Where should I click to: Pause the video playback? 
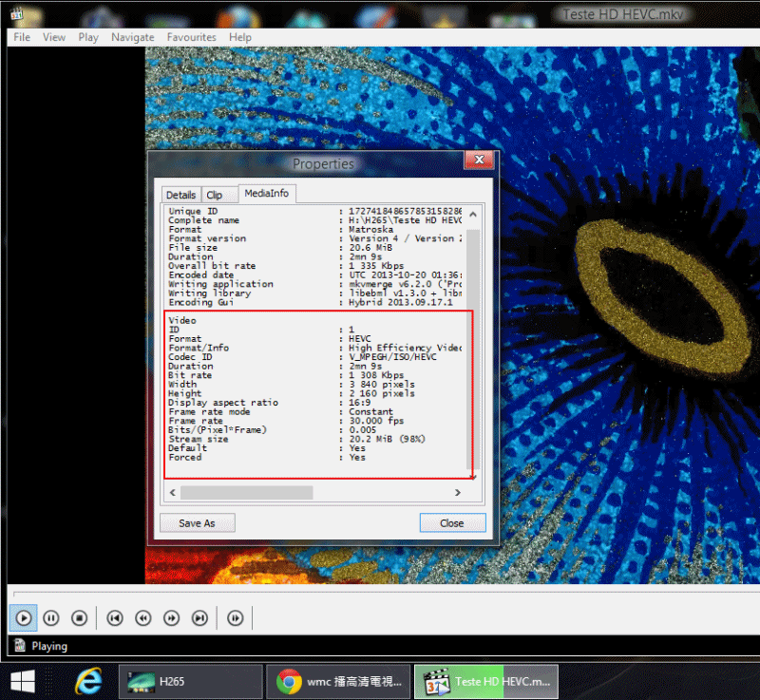[51, 618]
